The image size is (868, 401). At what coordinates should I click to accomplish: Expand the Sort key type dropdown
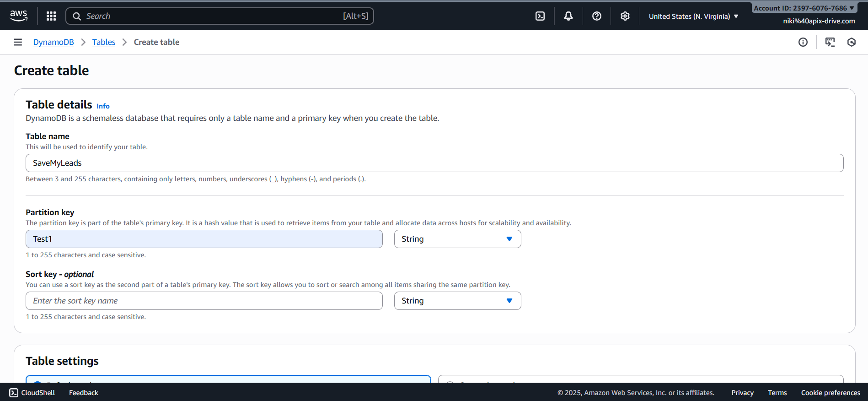457,301
